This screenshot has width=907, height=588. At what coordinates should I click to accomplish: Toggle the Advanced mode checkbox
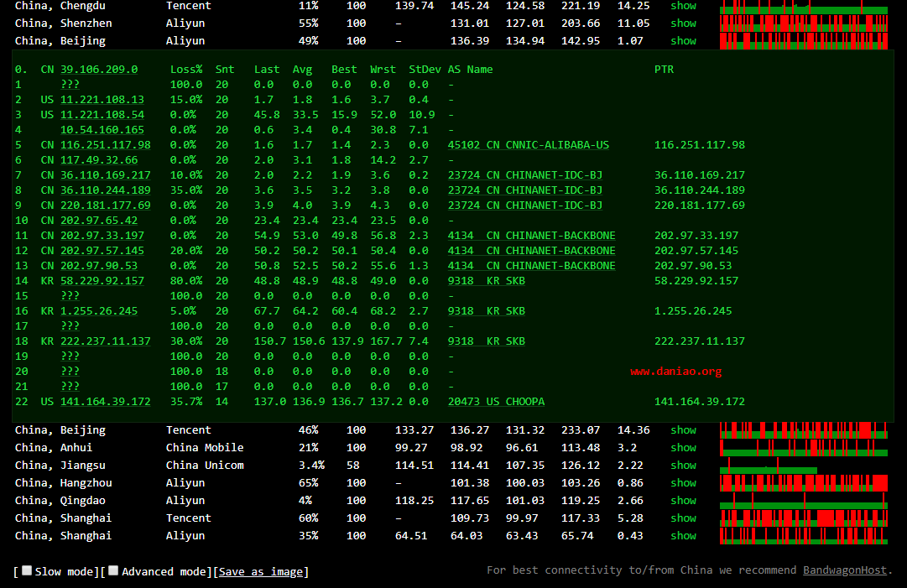(113, 571)
